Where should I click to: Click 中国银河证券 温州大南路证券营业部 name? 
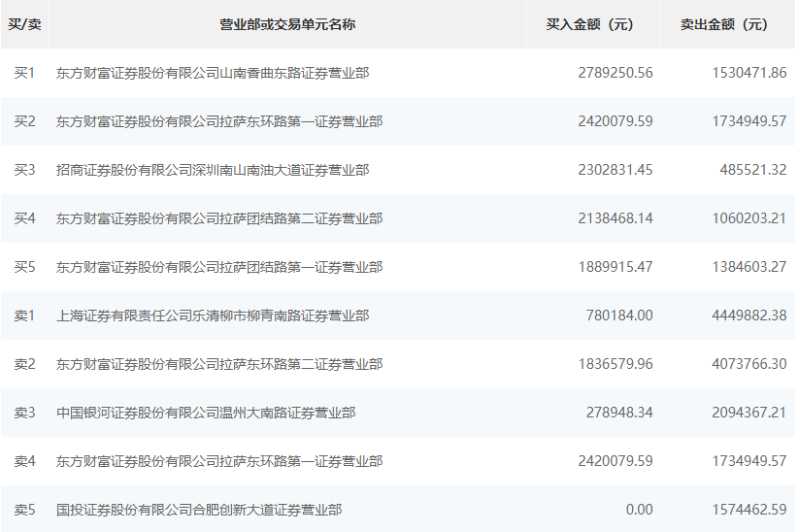[206, 413]
